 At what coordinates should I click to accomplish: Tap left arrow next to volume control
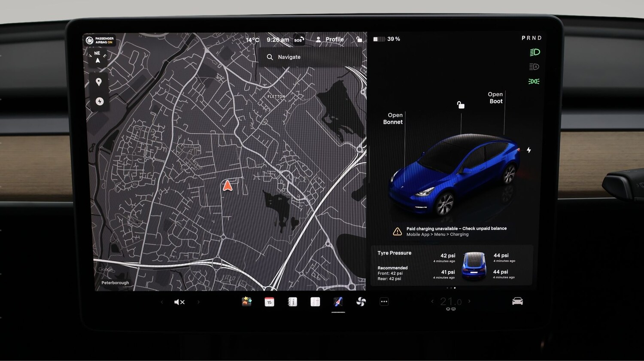pos(161,302)
